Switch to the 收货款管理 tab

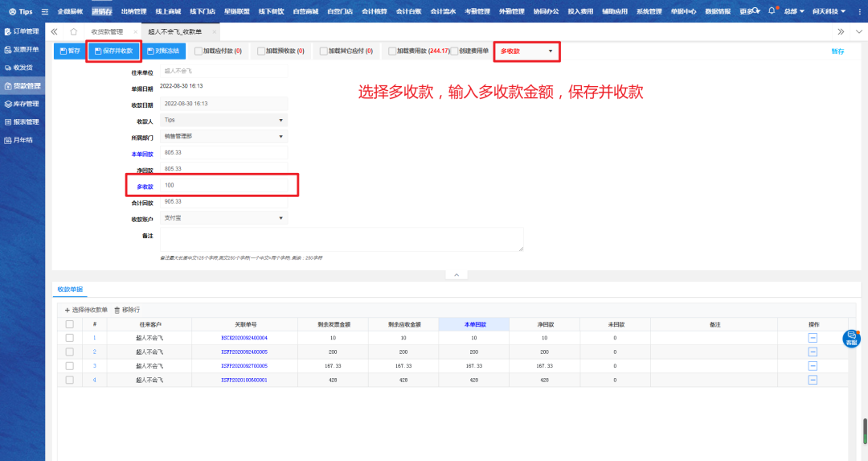pyautogui.click(x=107, y=31)
